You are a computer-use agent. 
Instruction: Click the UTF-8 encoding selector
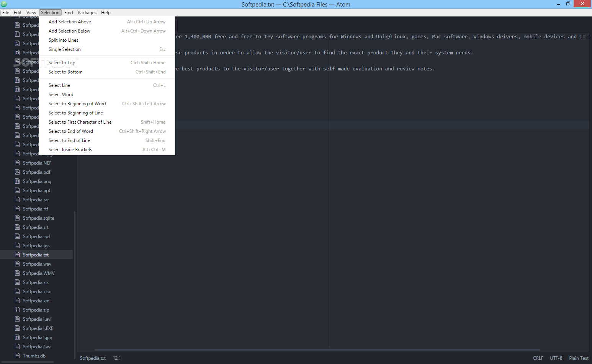pyautogui.click(x=556, y=358)
